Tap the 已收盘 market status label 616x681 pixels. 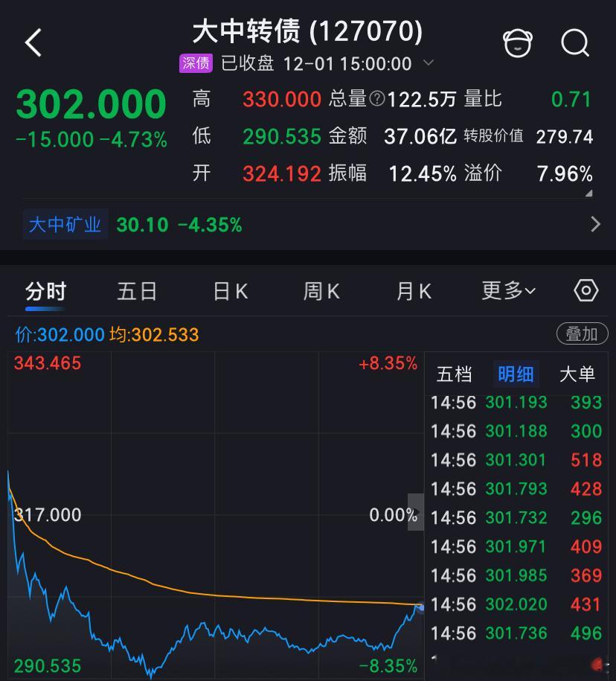click(x=246, y=64)
